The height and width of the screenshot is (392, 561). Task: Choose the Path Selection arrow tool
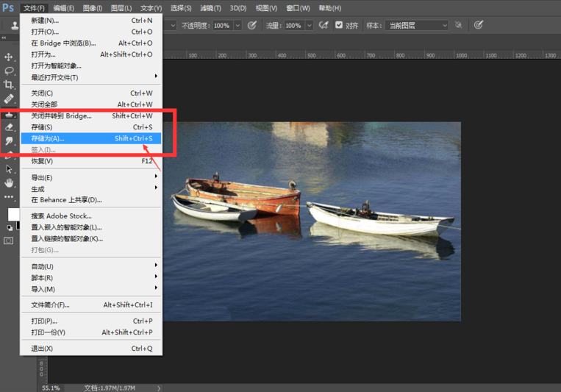pyautogui.click(x=9, y=169)
